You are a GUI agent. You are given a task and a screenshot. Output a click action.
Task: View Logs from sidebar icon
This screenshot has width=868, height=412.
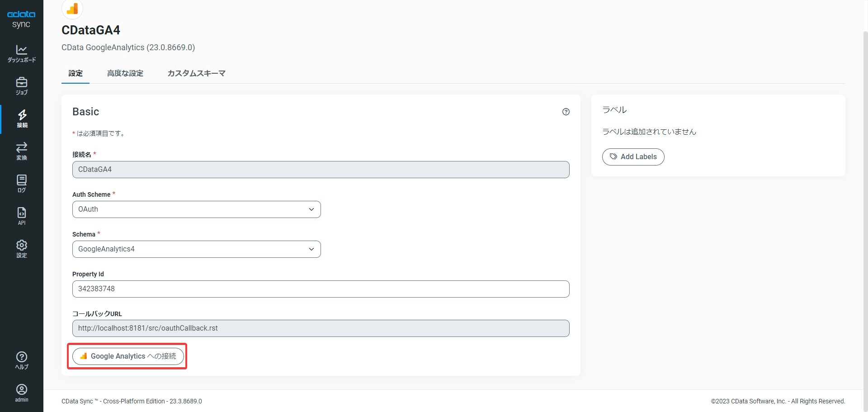click(x=22, y=184)
